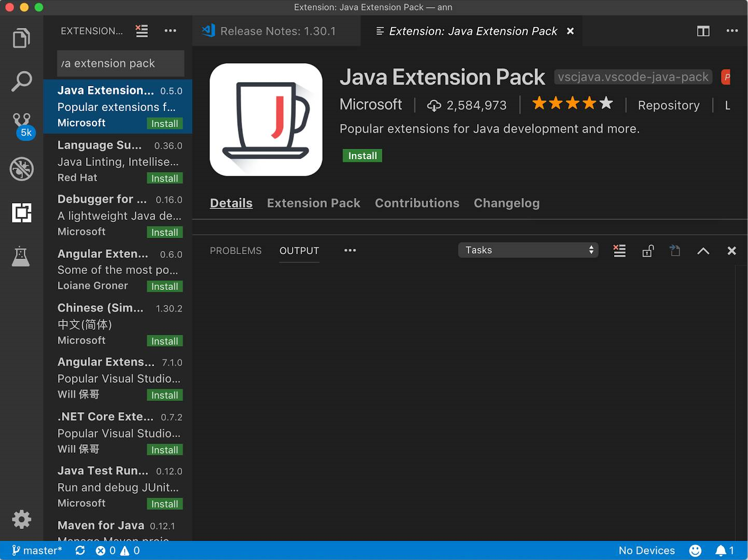Open the Manage gear icon
Screen dimensions: 748x560
(x=21, y=519)
